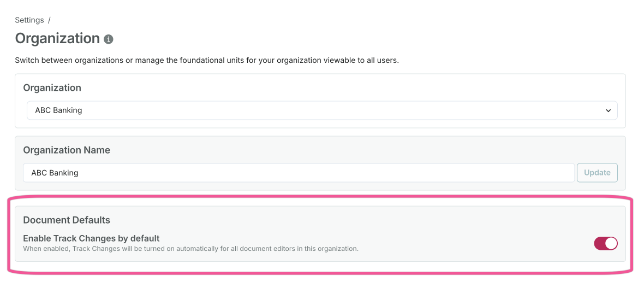The width and height of the screenshot is (644, 287).
Task: Click the info icon beside Organization heading
Action: pyautogui.click(x=109, y=39)
